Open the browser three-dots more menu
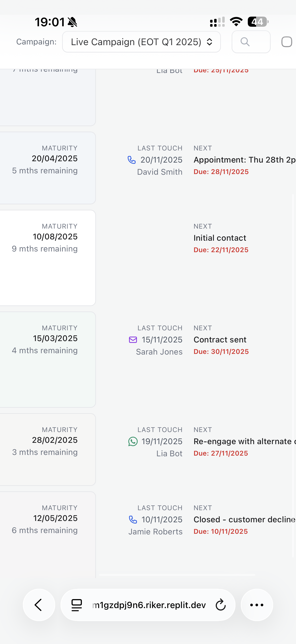 coord(257,605)
